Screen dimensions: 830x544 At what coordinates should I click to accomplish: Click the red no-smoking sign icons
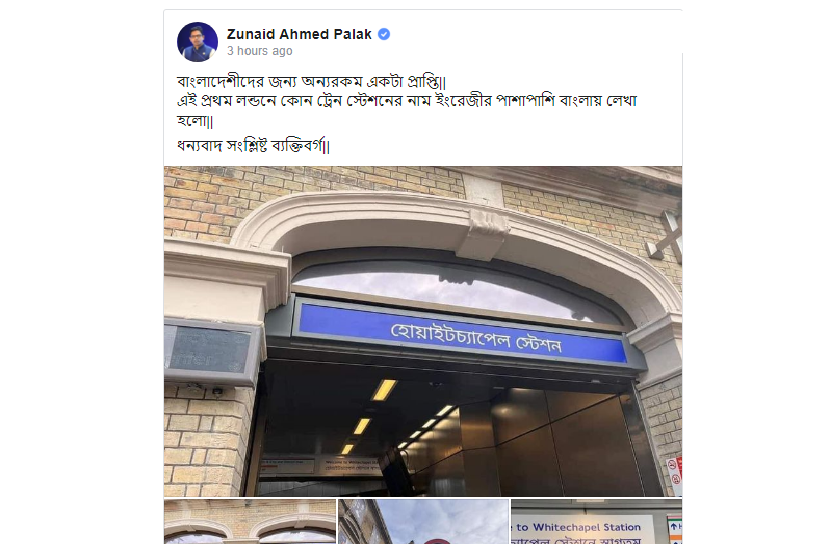[x=675, y=475]
